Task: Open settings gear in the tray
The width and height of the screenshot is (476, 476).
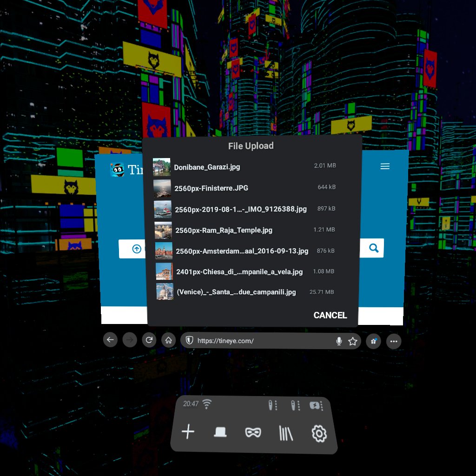Action: [x=319, y=434]
